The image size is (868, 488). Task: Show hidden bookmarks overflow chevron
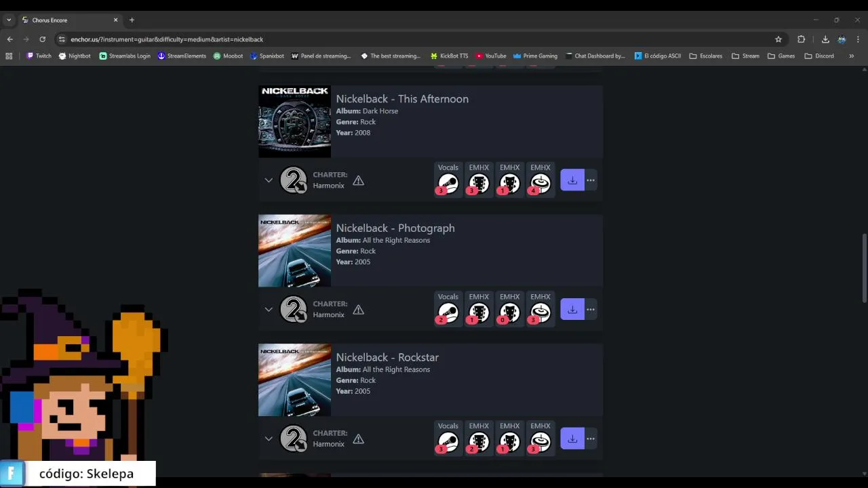click(x=851, y=56)
